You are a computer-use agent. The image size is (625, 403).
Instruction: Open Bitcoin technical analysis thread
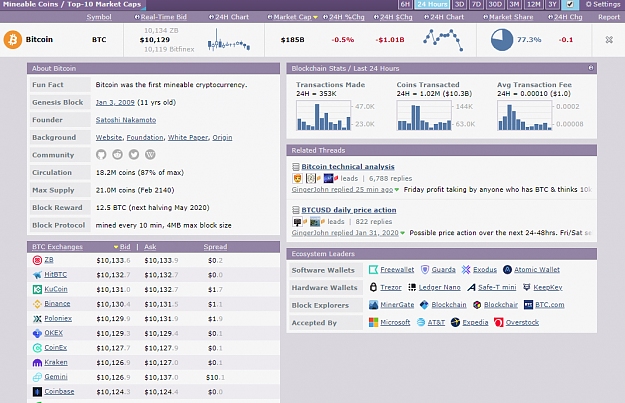348,167
